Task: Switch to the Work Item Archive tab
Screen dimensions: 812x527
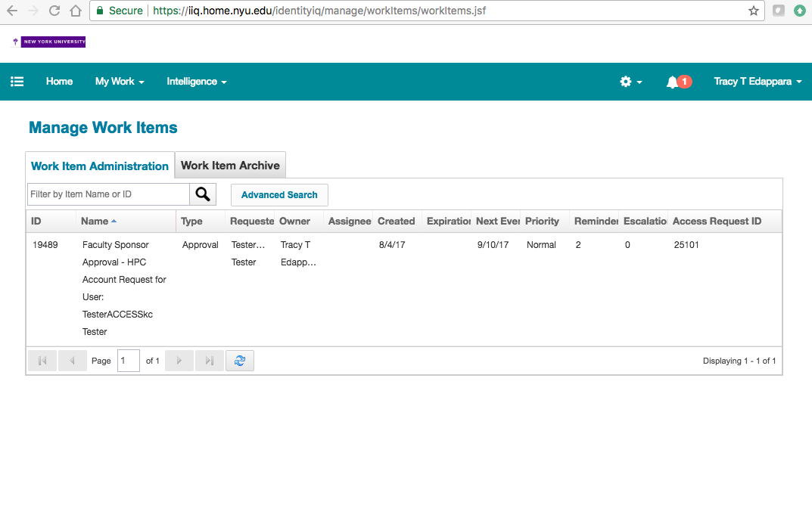Action: pyautogui.click(x=230, y=166)
